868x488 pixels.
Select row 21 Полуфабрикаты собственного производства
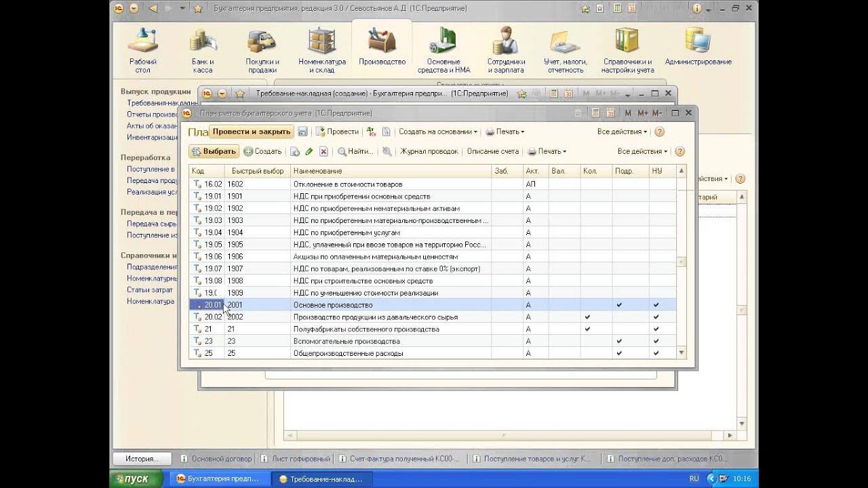point(433,329)
